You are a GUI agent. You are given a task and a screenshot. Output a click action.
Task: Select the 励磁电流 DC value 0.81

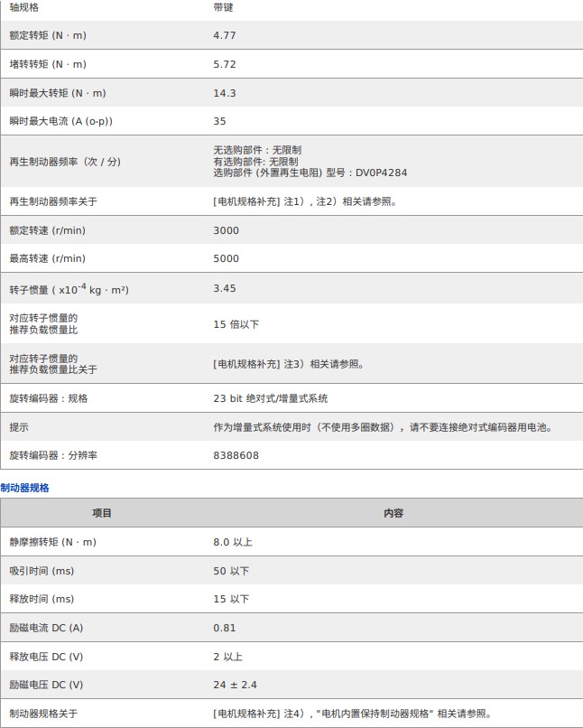point(225,628)
